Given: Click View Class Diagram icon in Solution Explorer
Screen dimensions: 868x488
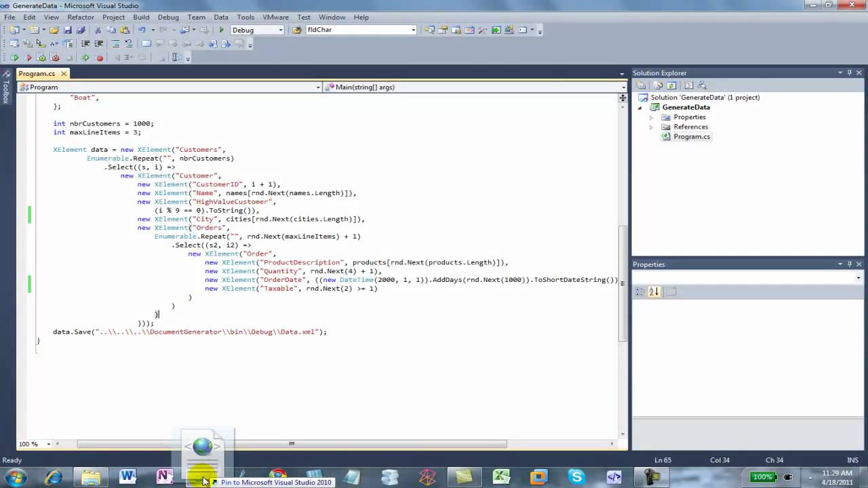Looking at the screenshot, I should click(702, 85).
